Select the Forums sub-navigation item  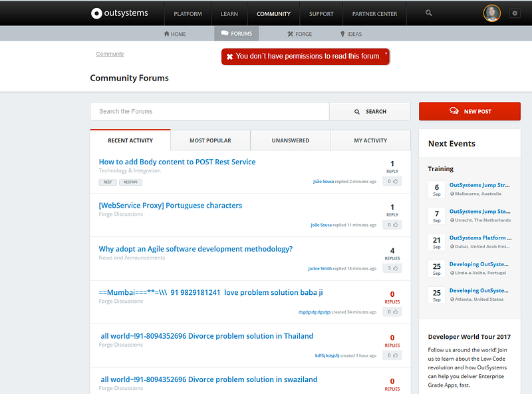237,34
